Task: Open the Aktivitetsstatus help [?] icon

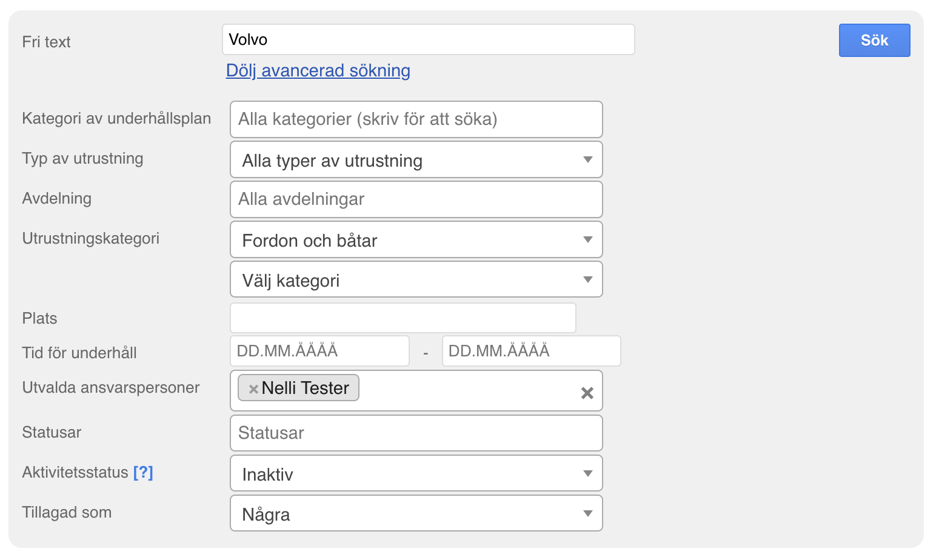Action: pos(143,473)
